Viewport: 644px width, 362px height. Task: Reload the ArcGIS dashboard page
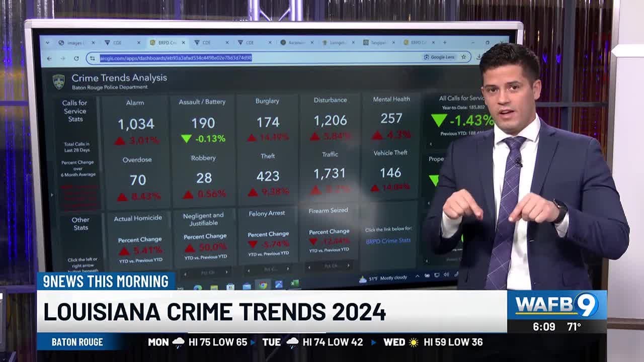[x=76, y=58]
